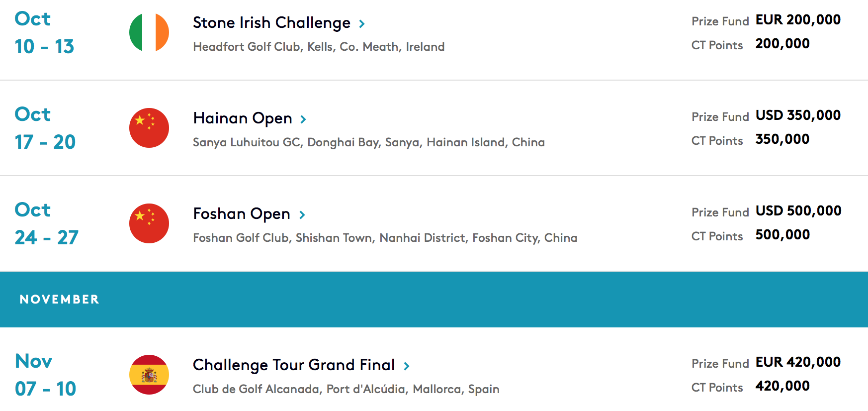Click the China flag beside Foshan Open
Viewport: 868px width, 411px height.
pos(149,223)
